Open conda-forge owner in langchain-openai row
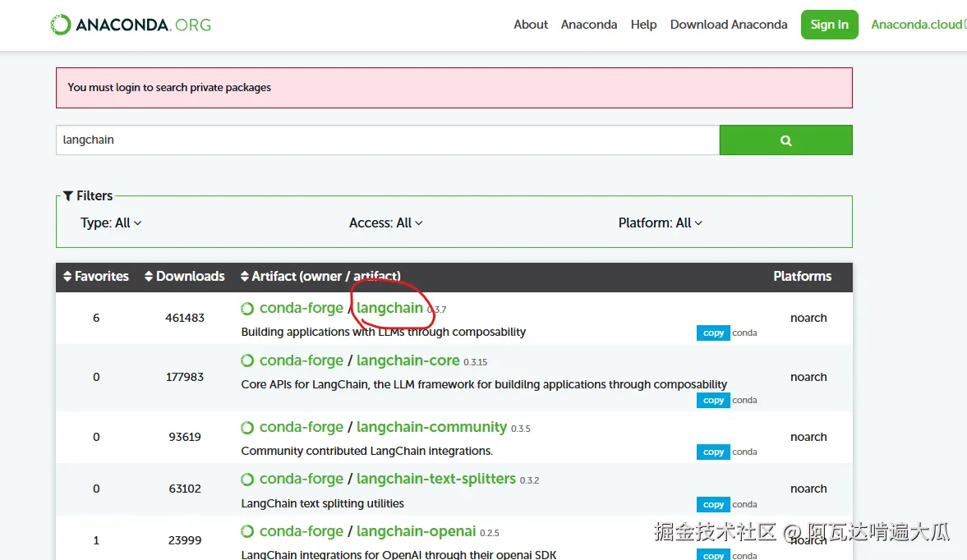The height and width of the screenshot is (560, 967). 301,531
